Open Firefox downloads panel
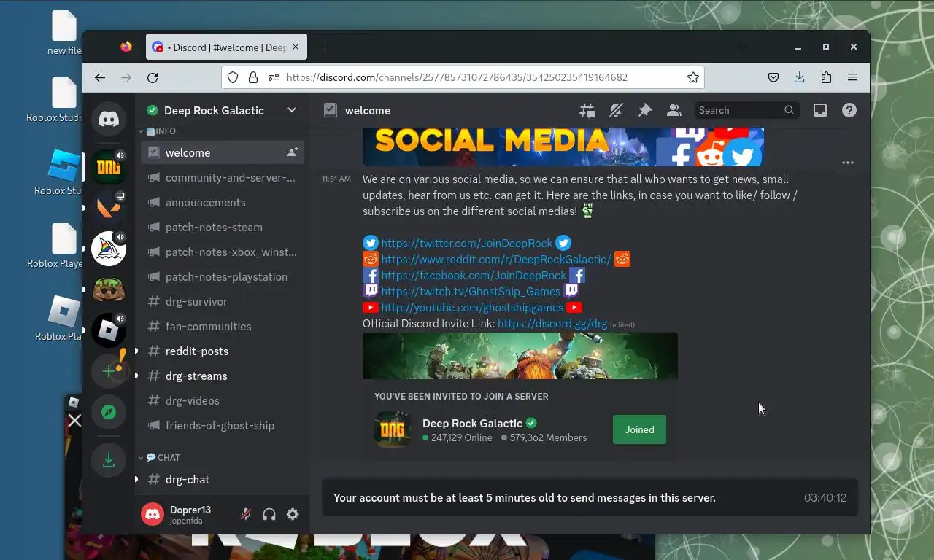 800,77
